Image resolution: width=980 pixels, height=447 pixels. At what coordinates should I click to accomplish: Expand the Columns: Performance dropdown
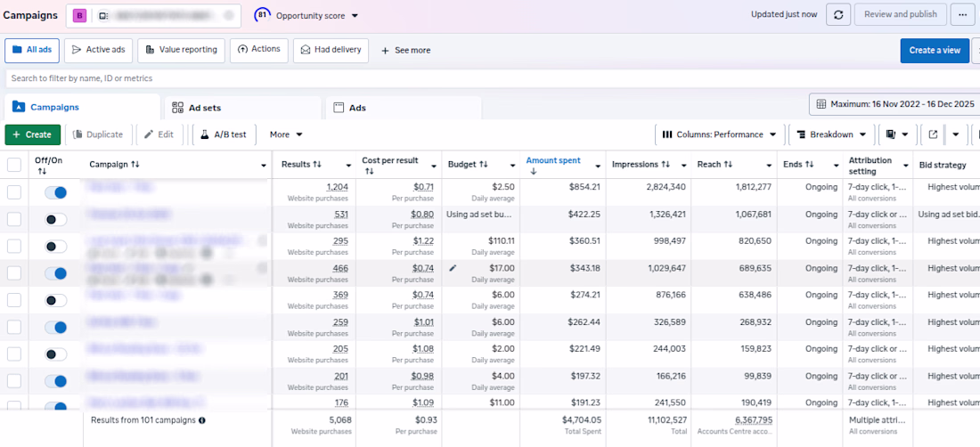pos(719,134)
